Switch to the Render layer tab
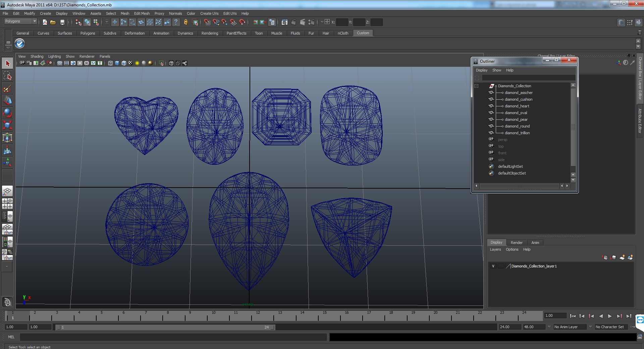Viewport: 644px width, 349px height. [x=517, y=243]
